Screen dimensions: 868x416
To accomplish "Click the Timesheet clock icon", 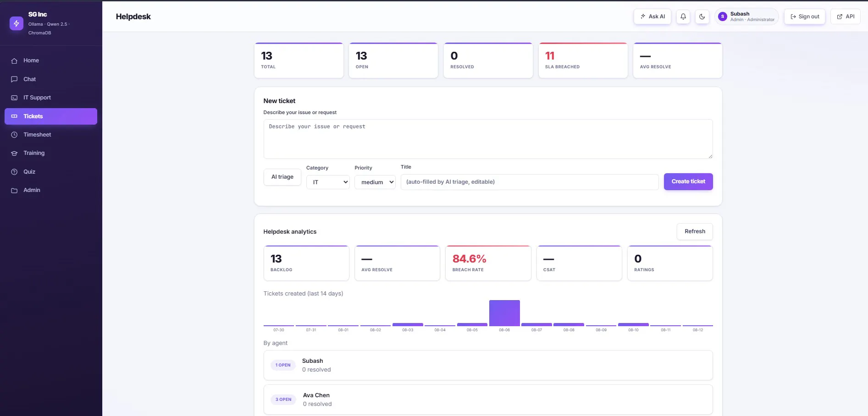I will [x=14, y=135].
